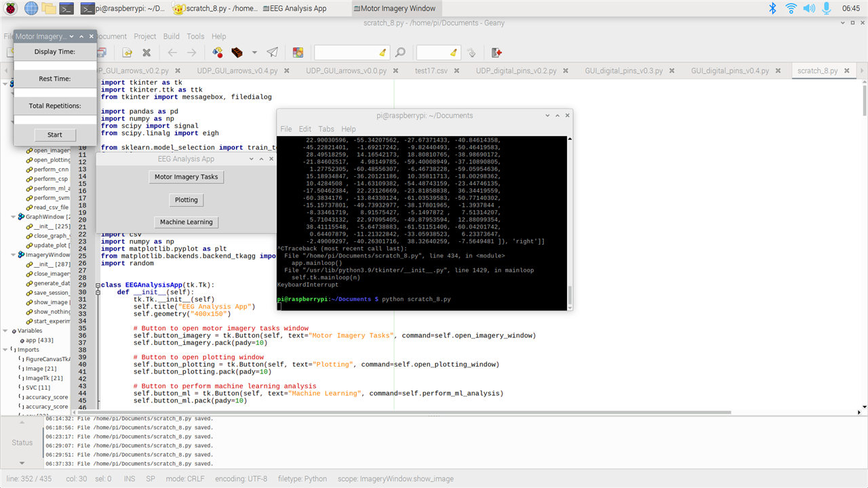Select app [433] variable in symbol tree

tap(39, 340)
